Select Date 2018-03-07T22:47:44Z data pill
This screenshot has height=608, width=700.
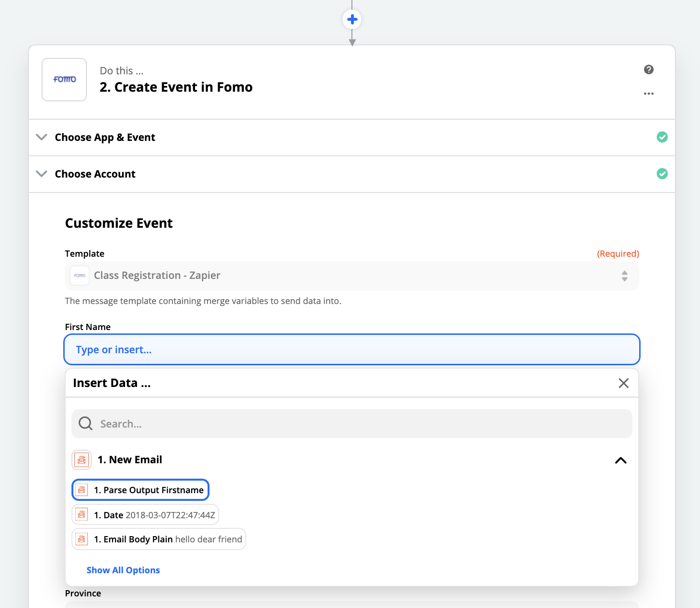pos(145,515)
